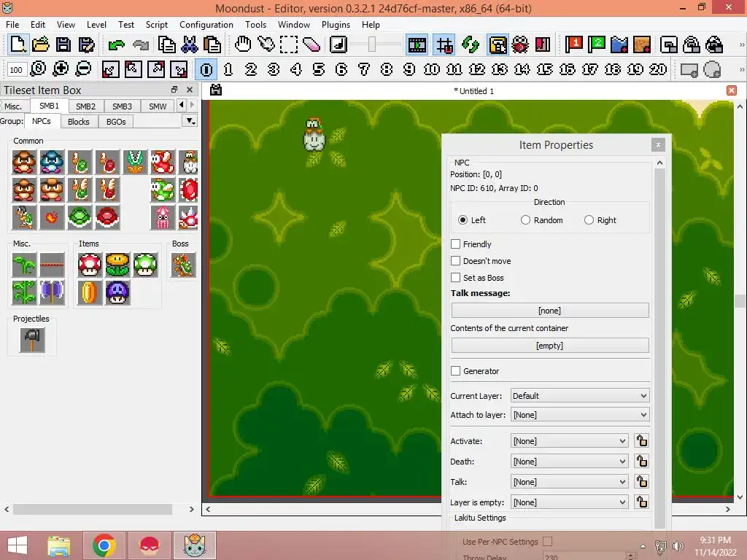This screenshot has width=747, height=560.
Task: Copy the selection with copy icon
Action: tap(167, 44)
